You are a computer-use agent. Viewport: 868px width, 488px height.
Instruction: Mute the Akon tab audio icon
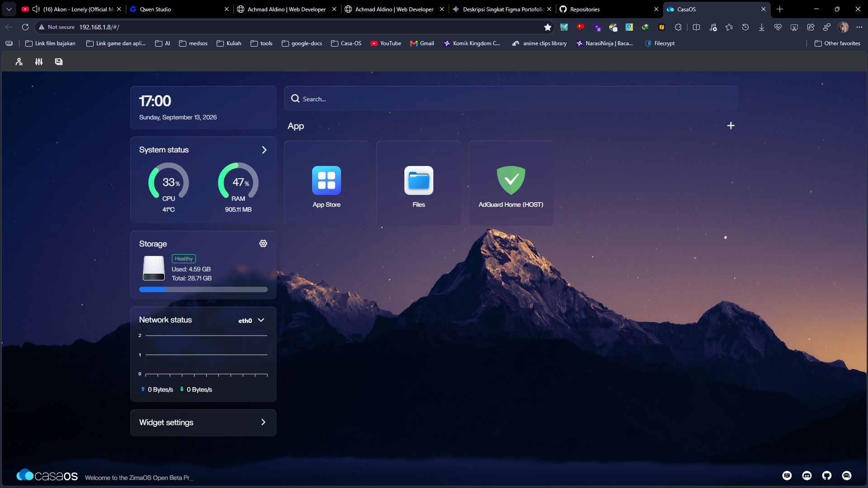point(36,9)
